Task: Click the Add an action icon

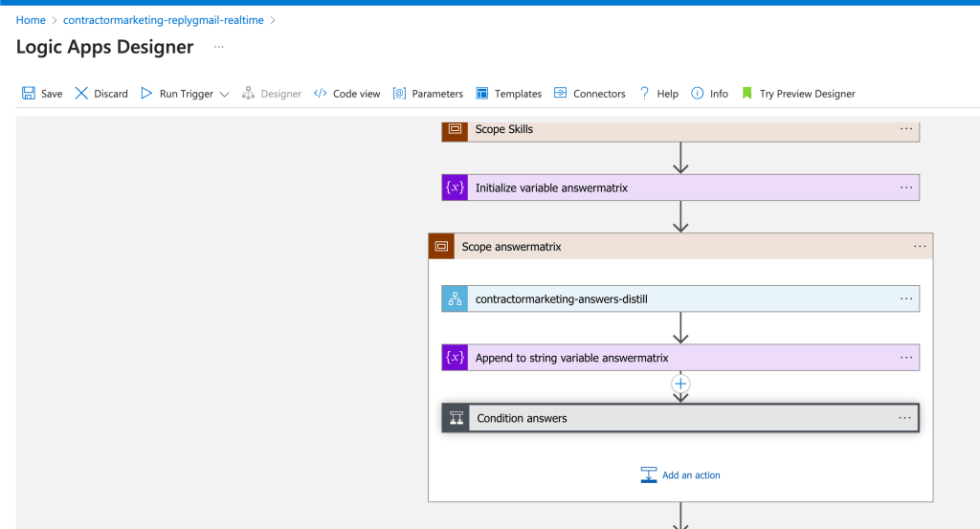Action: pos(649,474)
